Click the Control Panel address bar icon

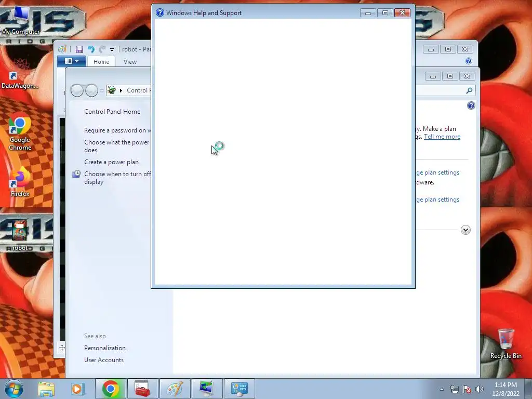click(111, 90)
